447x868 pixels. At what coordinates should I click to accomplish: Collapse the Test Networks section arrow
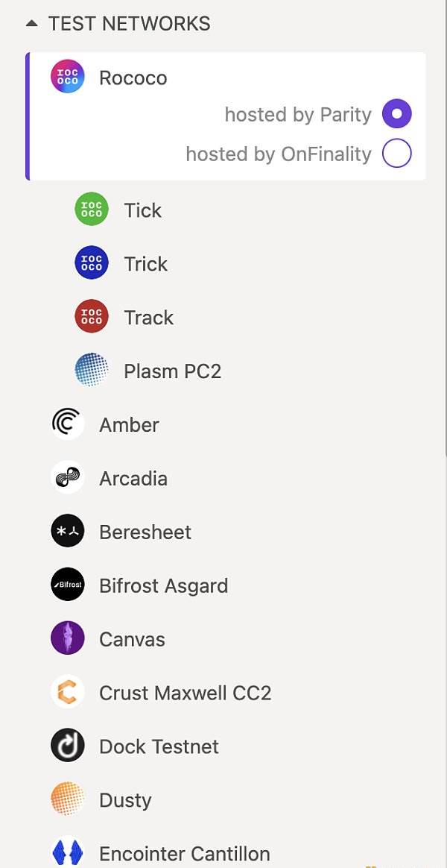[31, 24]
